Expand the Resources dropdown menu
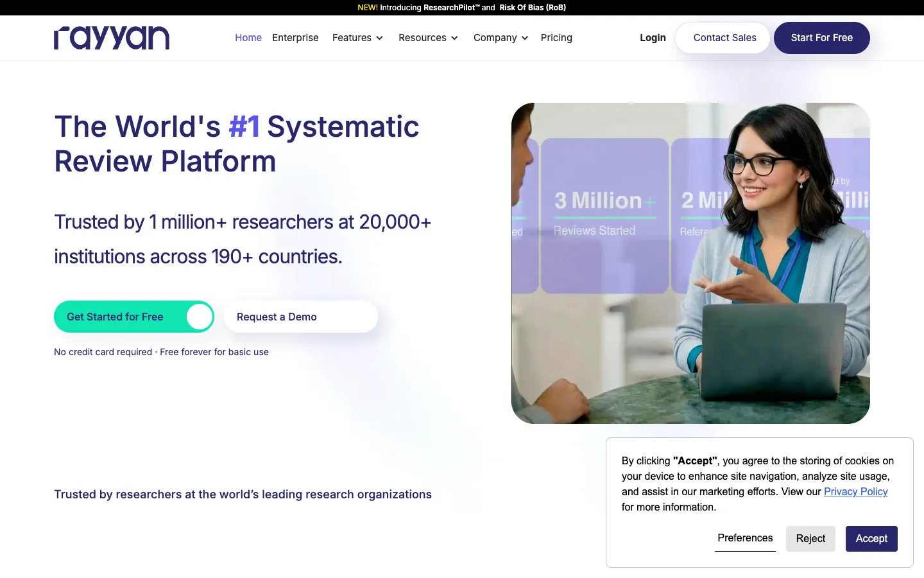Screen dimensions: 924x578 click(x=428, y=38)
